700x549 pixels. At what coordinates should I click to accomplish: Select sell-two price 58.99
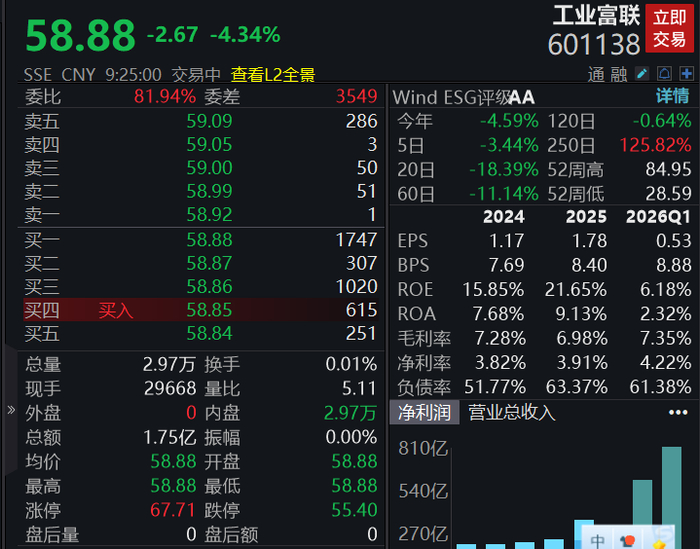[x=209, y=191]
